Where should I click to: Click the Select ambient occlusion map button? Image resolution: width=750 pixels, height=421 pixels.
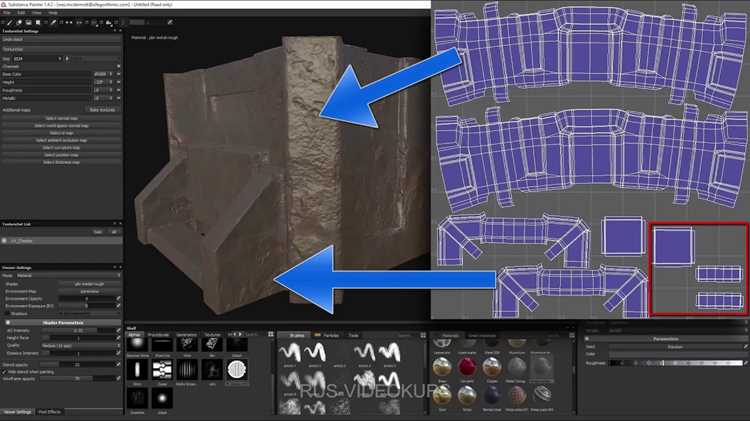point(61,140)
